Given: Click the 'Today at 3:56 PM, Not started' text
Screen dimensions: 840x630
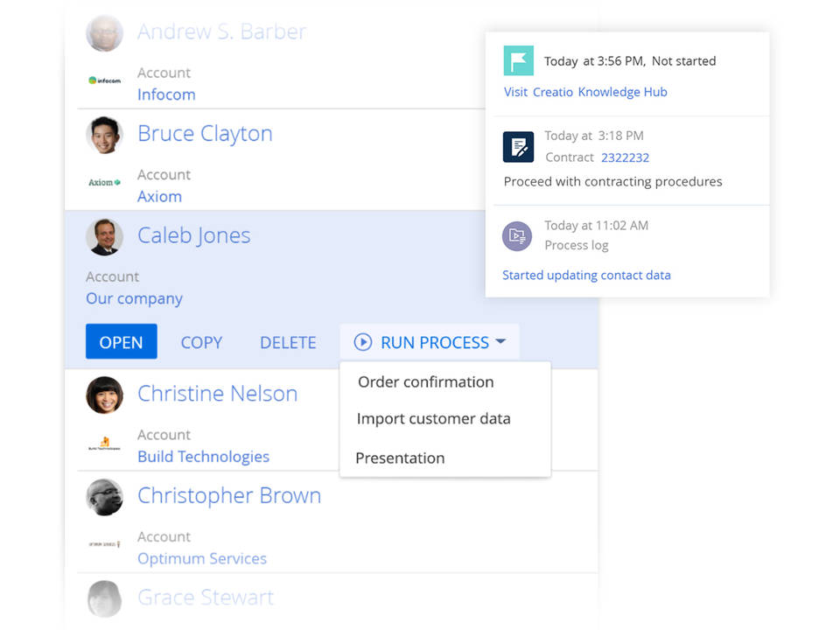Looking at the screenshot, I should pyautogui.click(x=630, y=61).
